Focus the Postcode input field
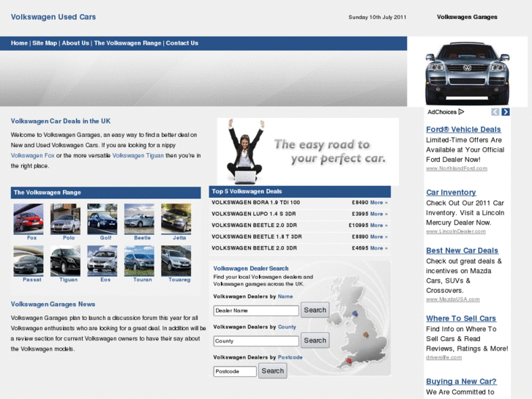This screenshot has height=399, width=532. (x=235, y=371)
